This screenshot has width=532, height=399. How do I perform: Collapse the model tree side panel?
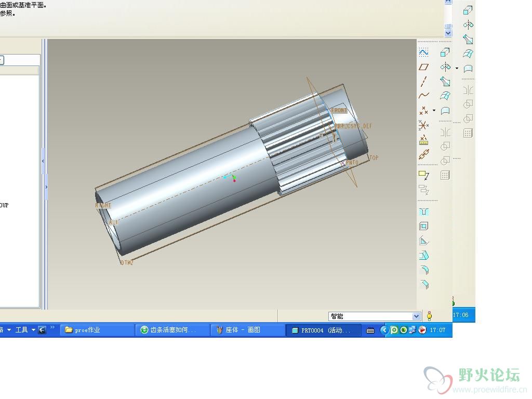tap(43, 162)
